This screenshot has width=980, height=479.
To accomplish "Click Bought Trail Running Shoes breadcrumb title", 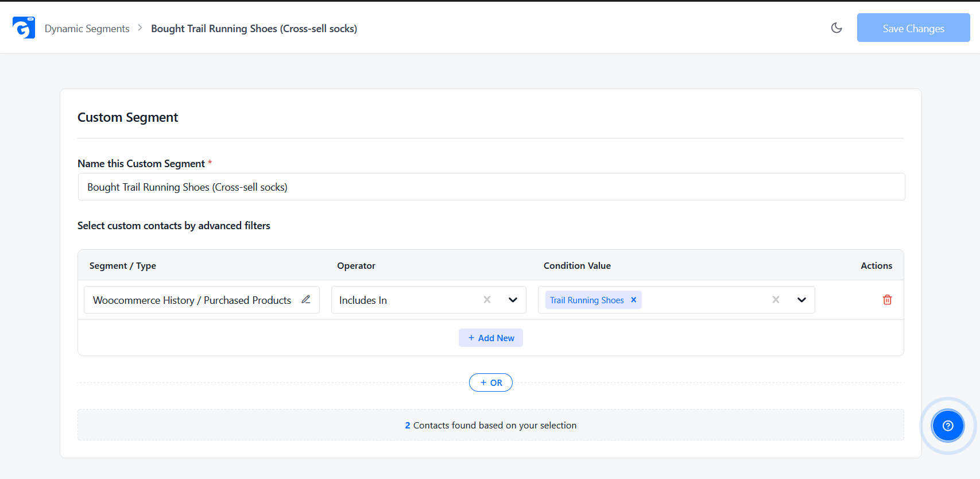I will pos(254,28).
